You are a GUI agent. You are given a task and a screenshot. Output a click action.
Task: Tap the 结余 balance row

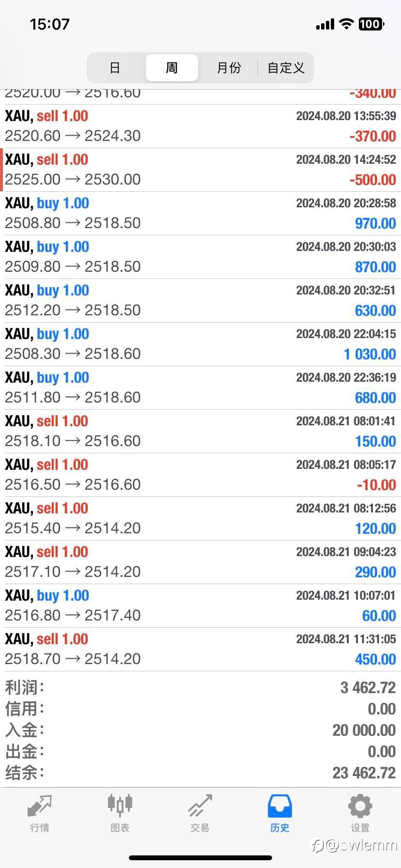[200, 773]
